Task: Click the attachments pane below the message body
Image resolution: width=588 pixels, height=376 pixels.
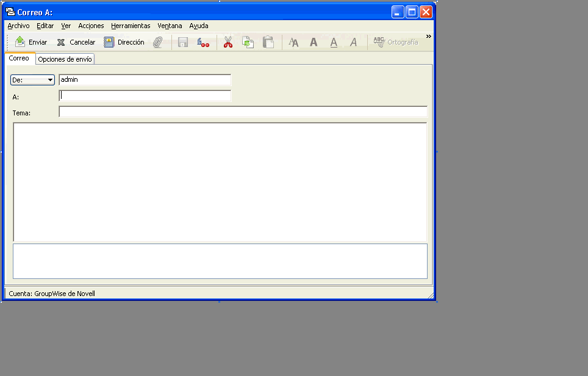Action: (x=220, y=261)
